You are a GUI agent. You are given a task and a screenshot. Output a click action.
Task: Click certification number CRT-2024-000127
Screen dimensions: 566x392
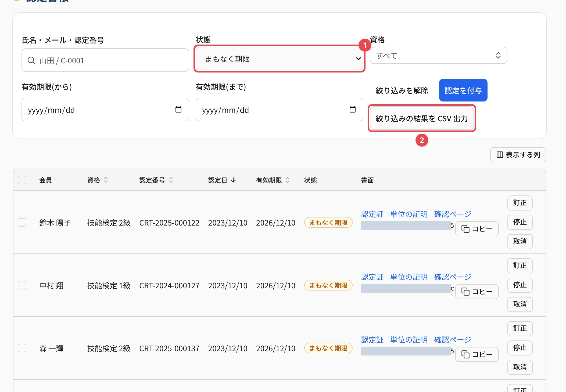(x=169, y=285)
